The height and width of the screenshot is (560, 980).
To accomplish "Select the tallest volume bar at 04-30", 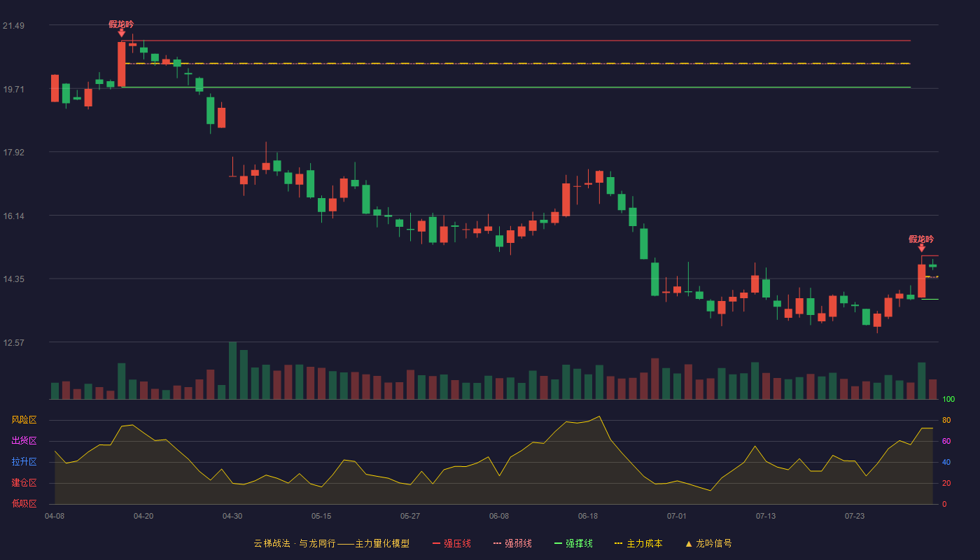I will point(233,370).
